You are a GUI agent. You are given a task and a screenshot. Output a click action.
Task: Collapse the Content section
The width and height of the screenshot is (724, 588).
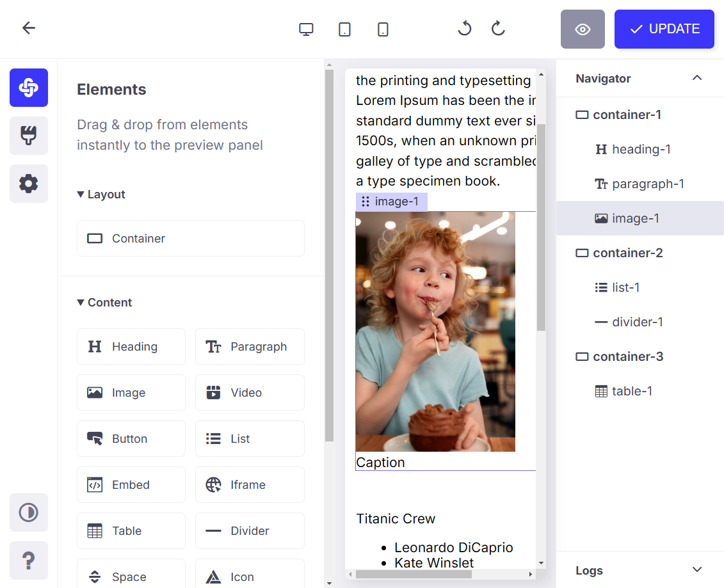104,303
